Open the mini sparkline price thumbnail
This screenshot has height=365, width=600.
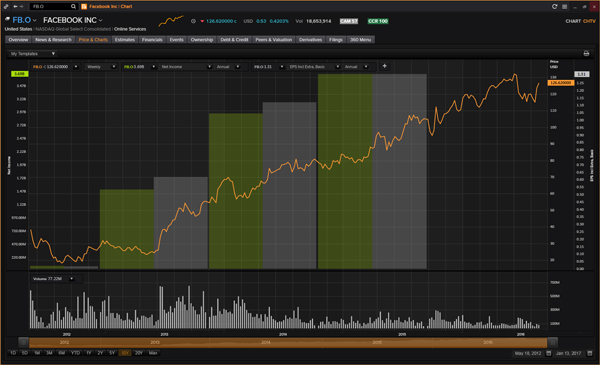(x=171, y=21)
